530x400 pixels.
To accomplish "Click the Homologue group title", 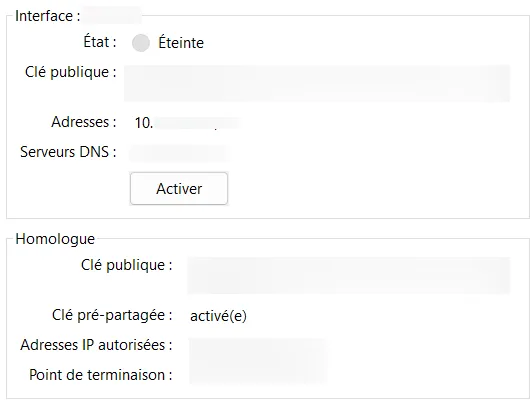I will tap(55, 239).
